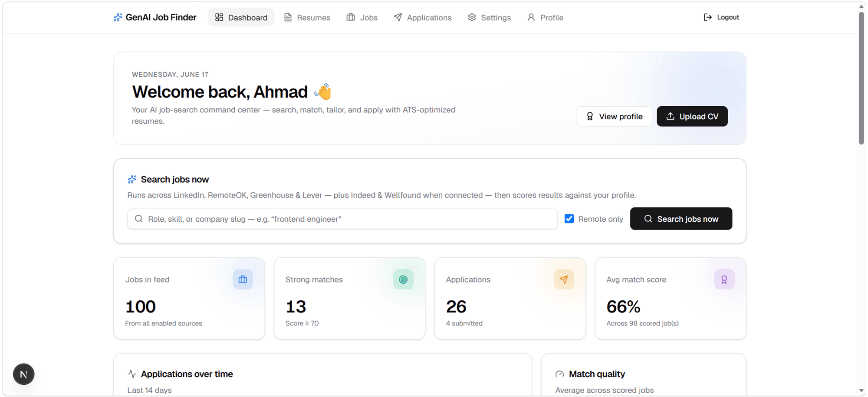
Task: Click the "Score ≥ 70" text
Action: (x=302, y=323)
